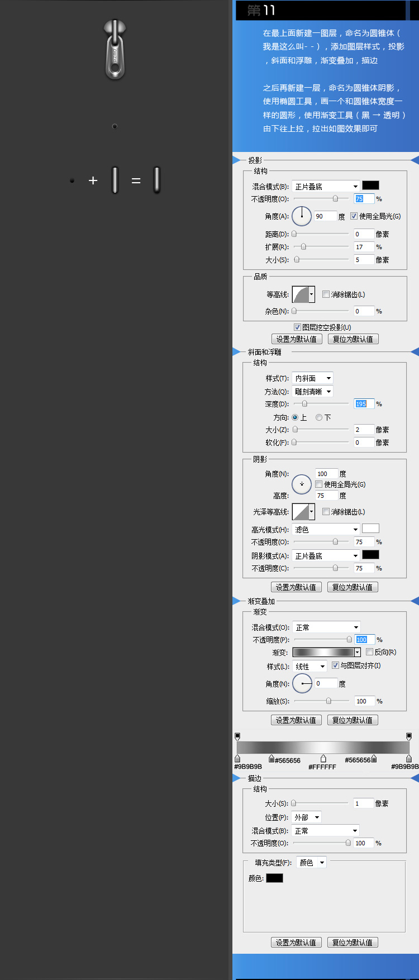Click the gradient preview bar in gradient overlay

click(x=323, y=652)
